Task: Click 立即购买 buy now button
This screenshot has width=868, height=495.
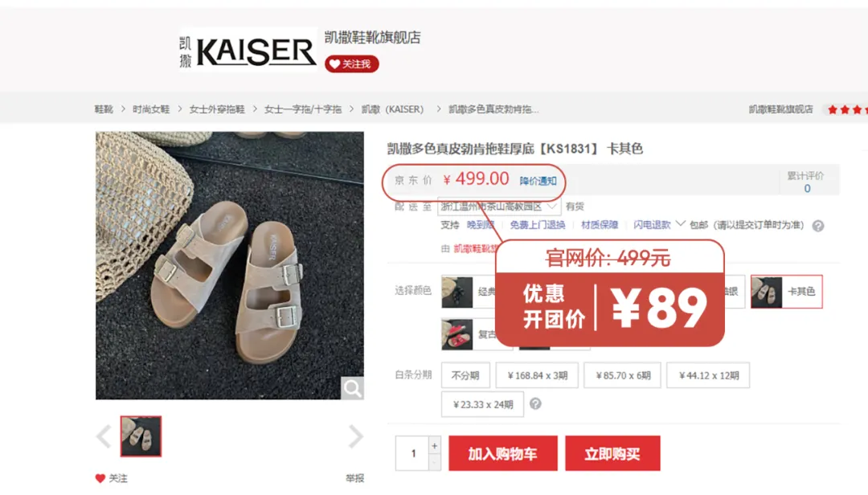Action: point(612,453)
